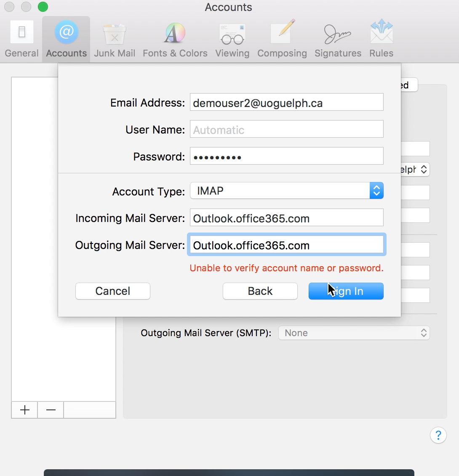Switch to Viewing preferences

[232, 40]
